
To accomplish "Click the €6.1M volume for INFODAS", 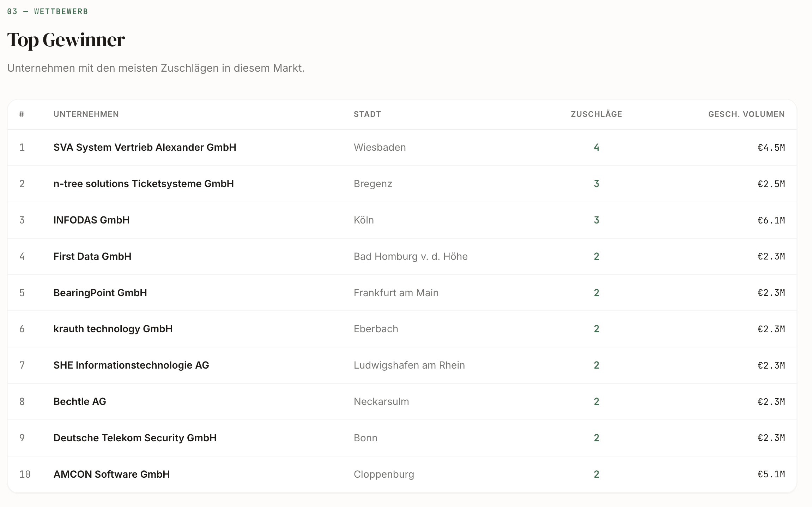I will [771, 220].
